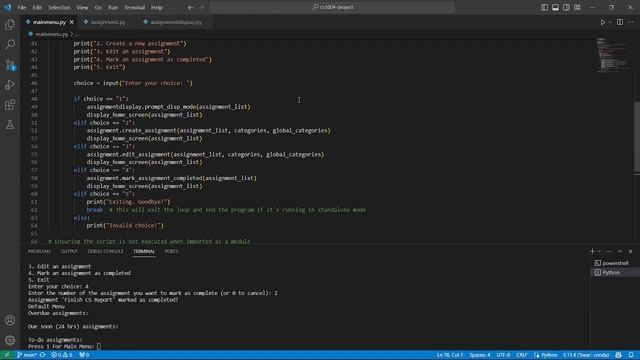Image resolution: width=640 pixels, height=360 pixels.
Task: Navigate back with the left arrow
Action: (191, 7)
